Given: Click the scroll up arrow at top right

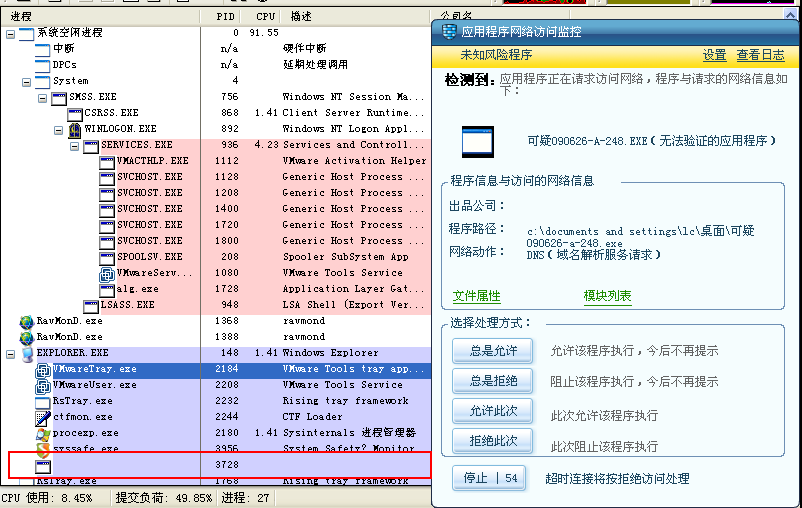Looking at the screenshot, I should click(791, 15).
